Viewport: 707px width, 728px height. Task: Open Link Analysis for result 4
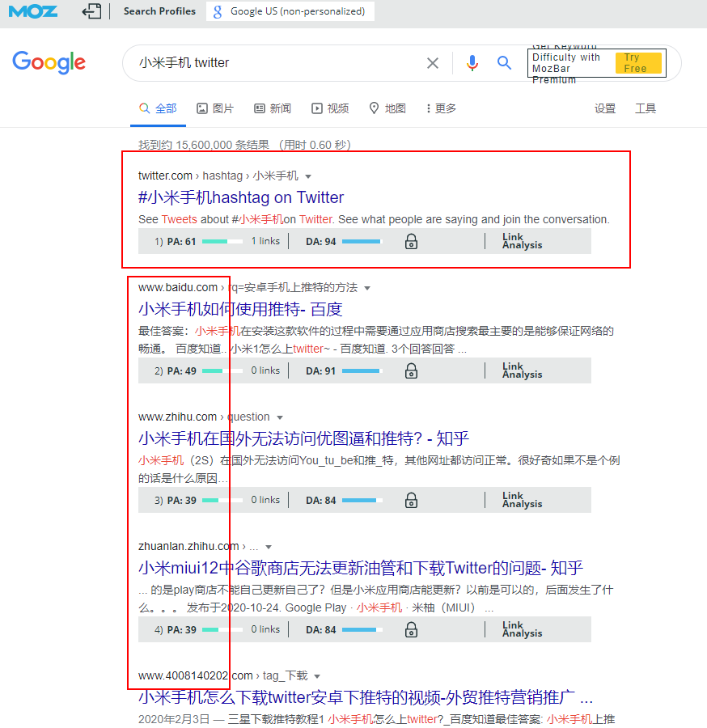[522, 629]
